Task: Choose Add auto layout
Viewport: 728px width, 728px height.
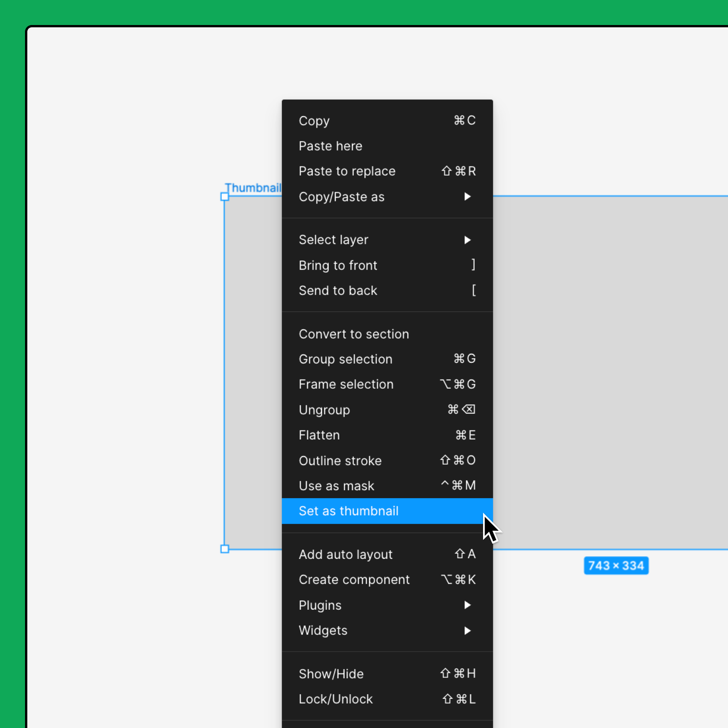Action: coord(345,554)
